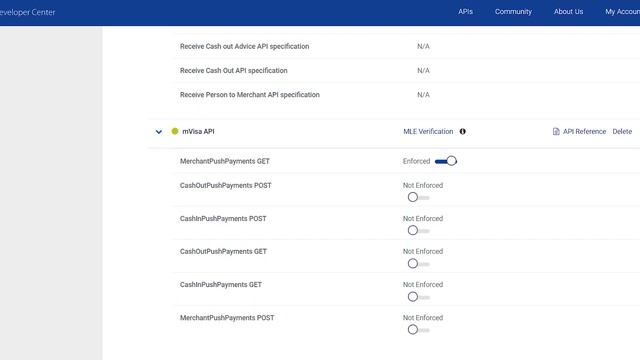Screen dimensions: 640x360
Task: Open the APIs menu
Action: pos(465,12)
